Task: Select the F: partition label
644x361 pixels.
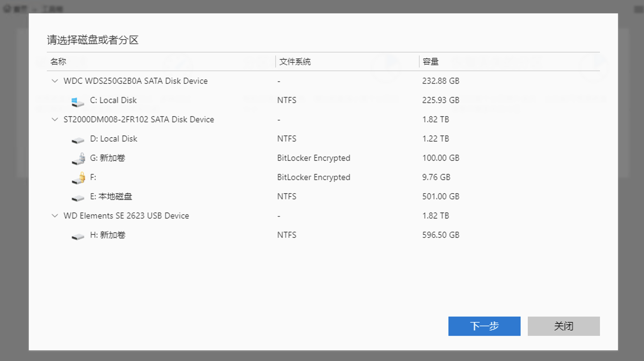Action: coord(93,177)
